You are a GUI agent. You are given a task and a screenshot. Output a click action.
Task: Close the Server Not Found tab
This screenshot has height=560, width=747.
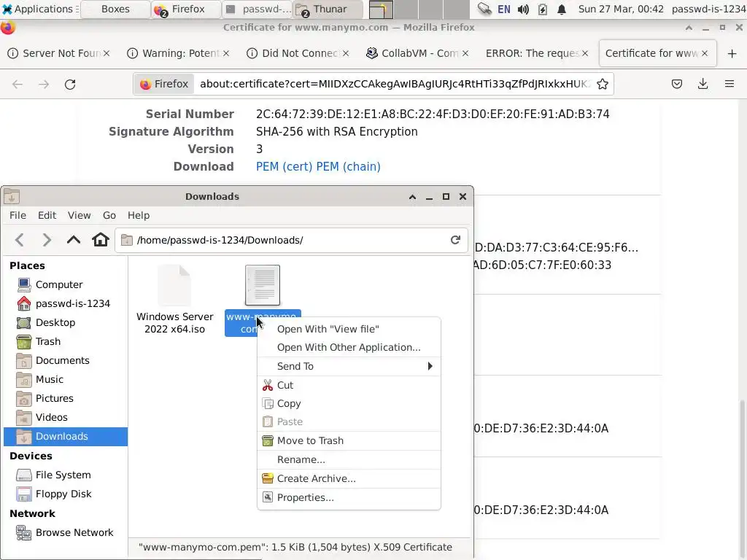click(107, 53)
